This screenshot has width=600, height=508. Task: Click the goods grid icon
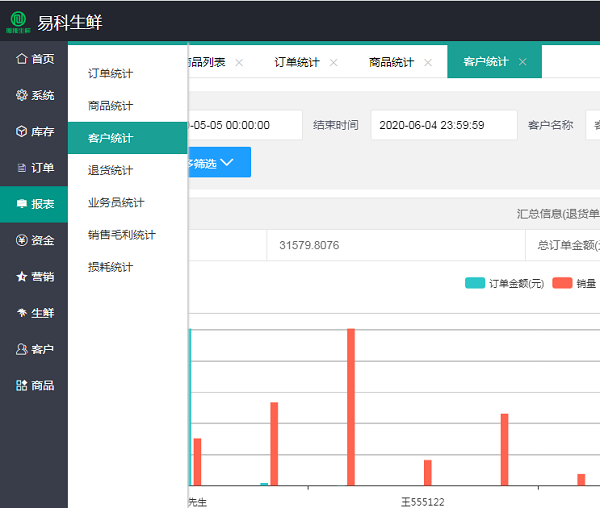tap(21, 385)
